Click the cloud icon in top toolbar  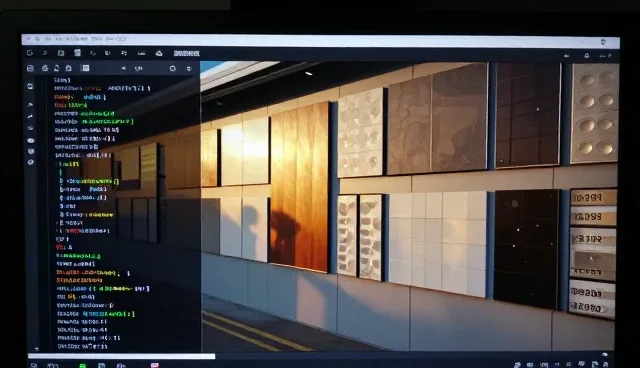pos(159,53)
